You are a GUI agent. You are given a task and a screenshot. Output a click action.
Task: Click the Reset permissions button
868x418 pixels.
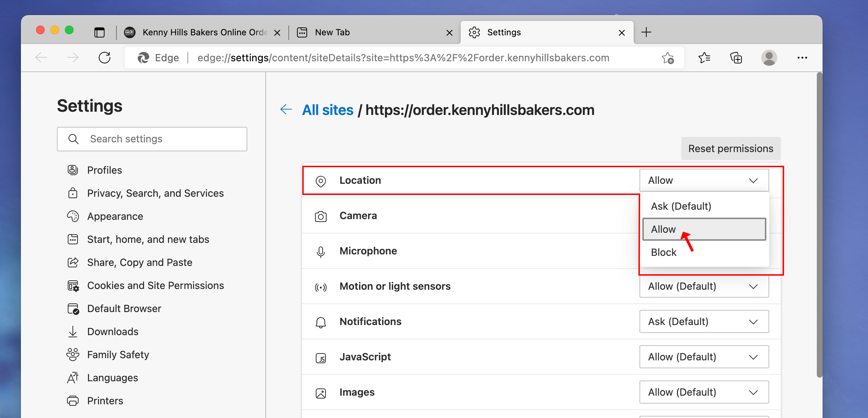click(x=730, y=148)
